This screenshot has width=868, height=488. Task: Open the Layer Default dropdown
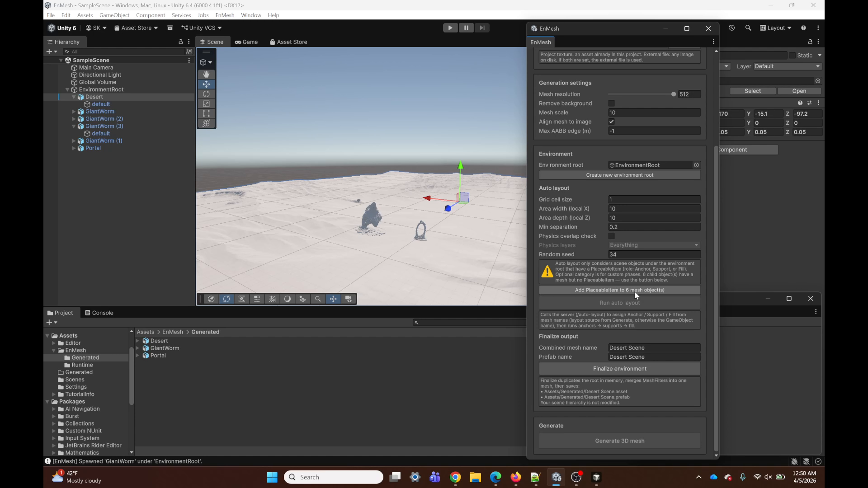pyautogui.click(x=787, y=66)
